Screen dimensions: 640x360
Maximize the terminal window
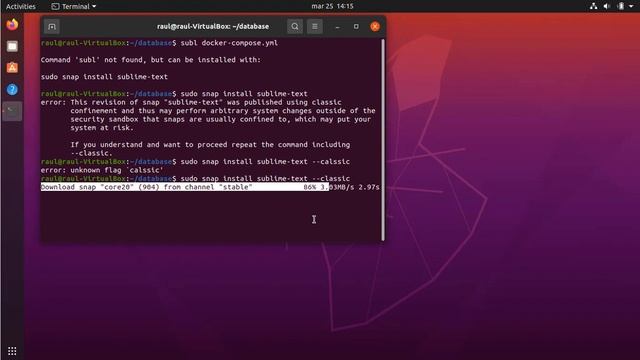click(356, 27)
